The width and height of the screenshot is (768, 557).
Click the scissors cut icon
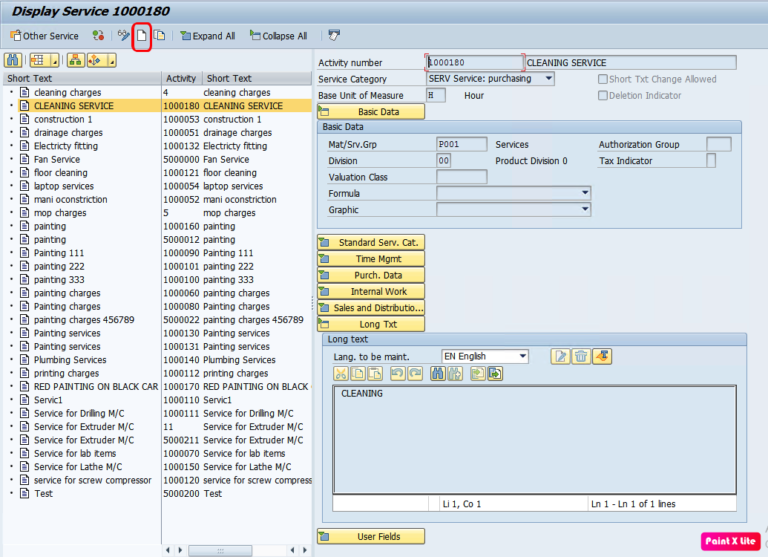pos(340,374)
